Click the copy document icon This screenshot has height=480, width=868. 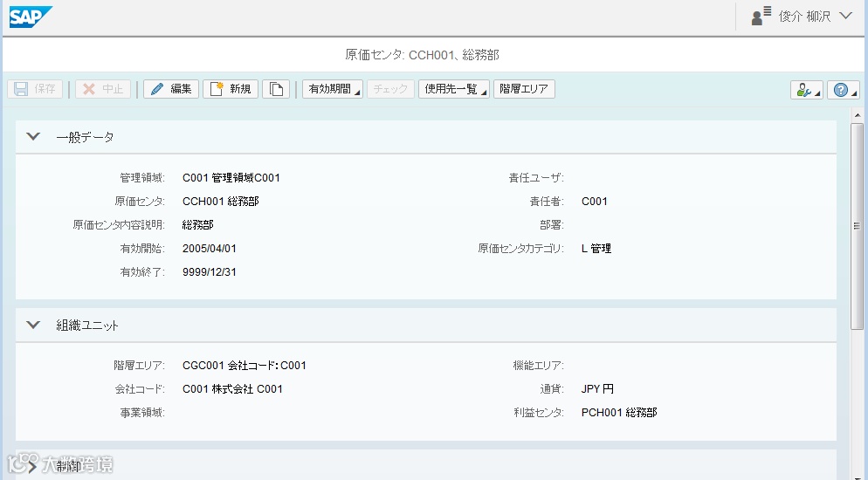[x=276, y=89]
